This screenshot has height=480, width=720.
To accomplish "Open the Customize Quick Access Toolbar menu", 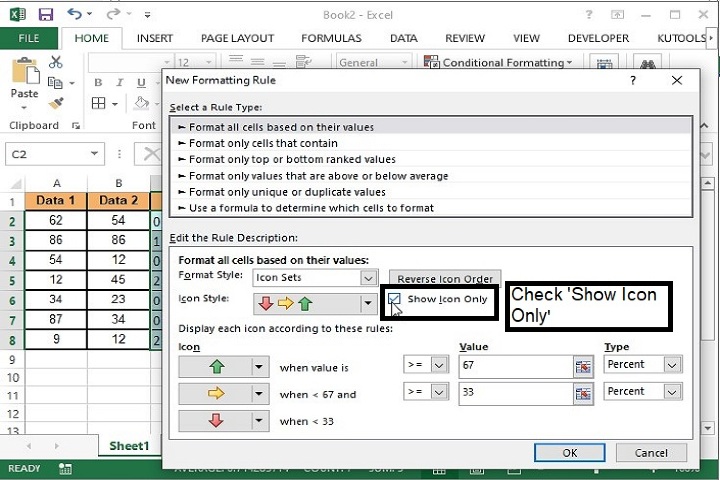I will 147,15.
